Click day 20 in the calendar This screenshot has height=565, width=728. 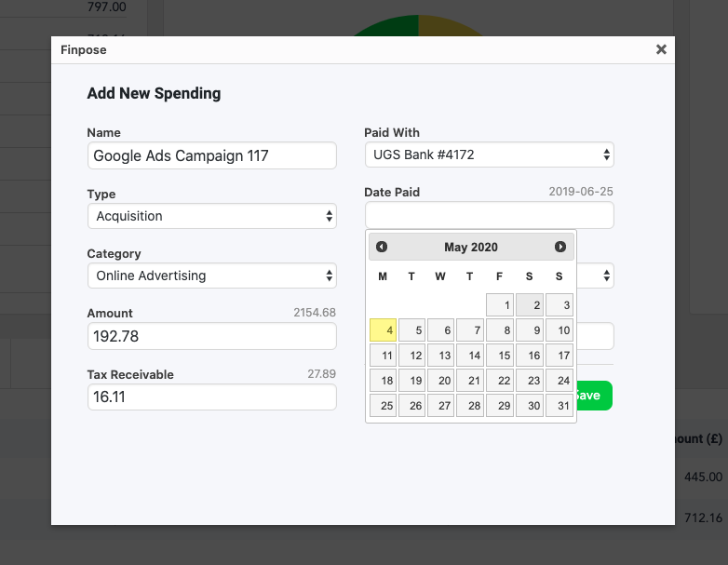coord(440,380)
